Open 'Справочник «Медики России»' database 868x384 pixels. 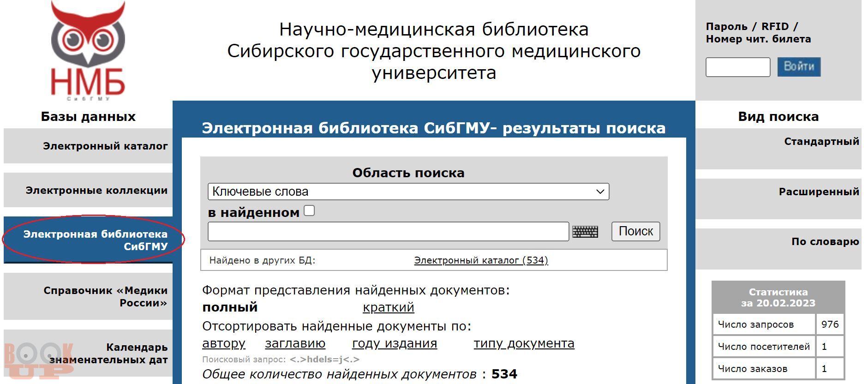(105, 297)
